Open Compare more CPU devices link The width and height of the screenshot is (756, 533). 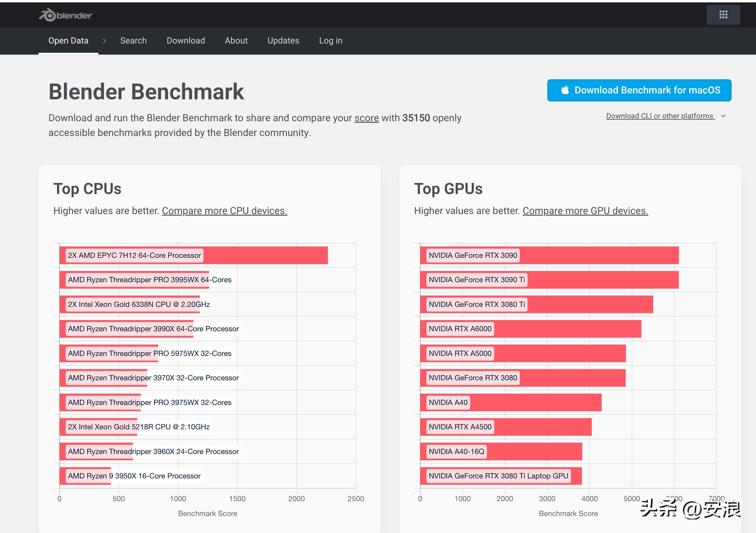[x=224, y=211]
